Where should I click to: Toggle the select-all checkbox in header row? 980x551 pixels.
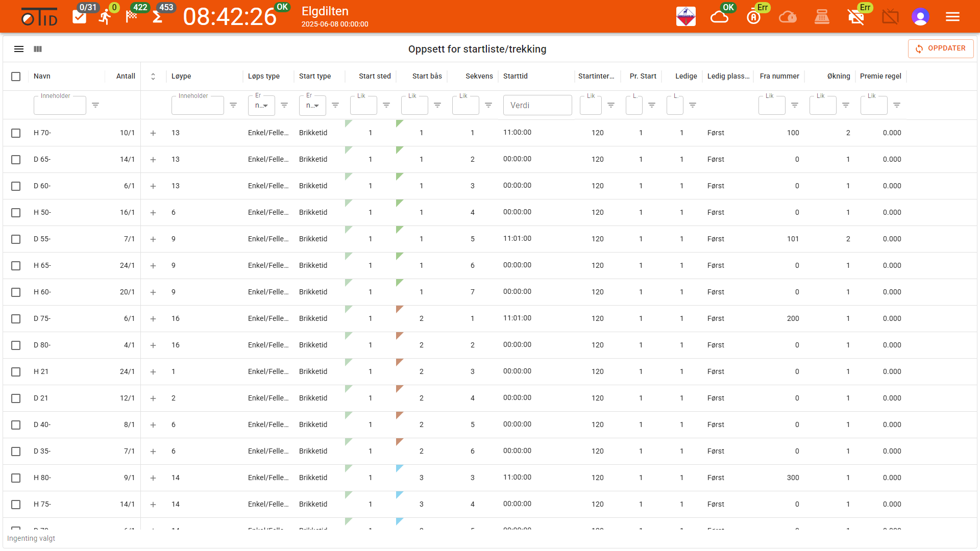(x=16, y=77)
